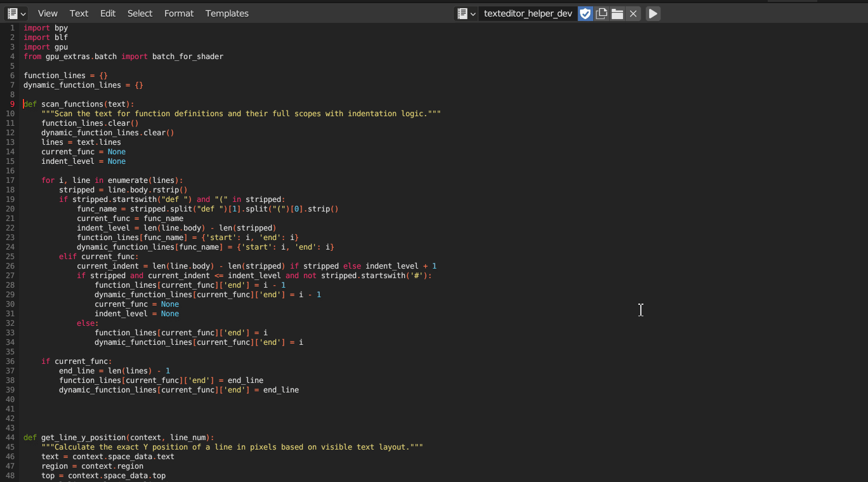This screenshot has height=482, width=868.
Task: Open the Templates menu
Action: tap(227, 13)
